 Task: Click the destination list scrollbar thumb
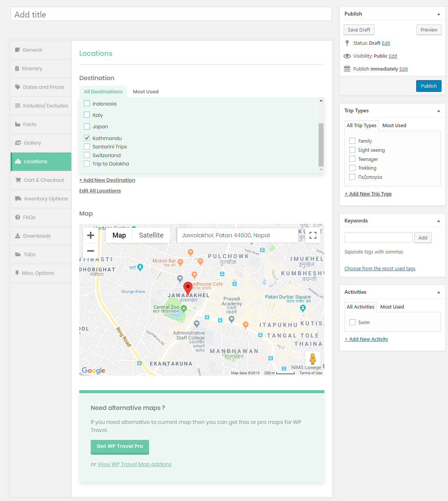point(321,144)
